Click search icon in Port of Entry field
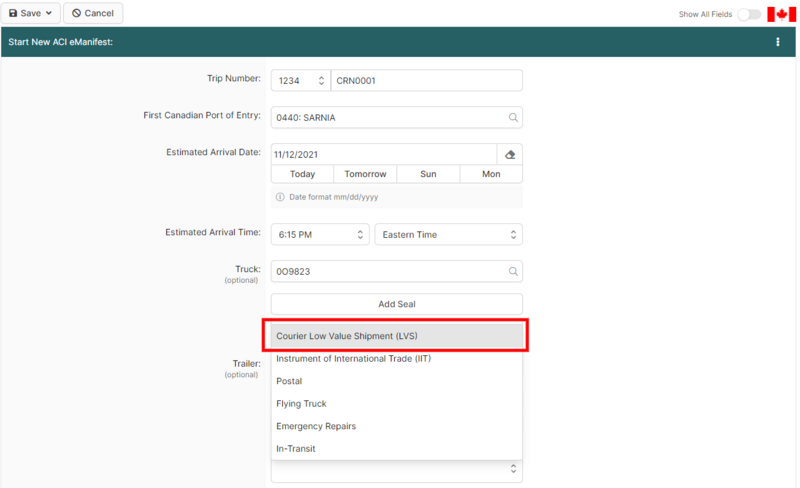Viewport: 800px width, 488px height. coord(513,117)
